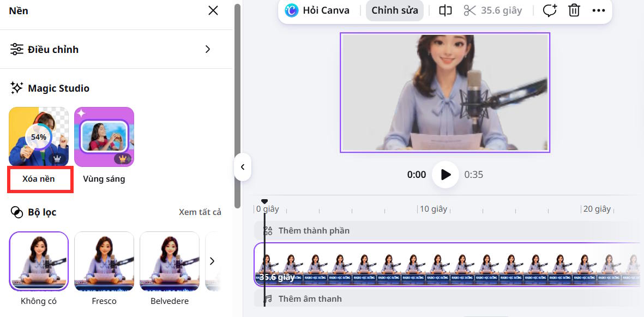Click the Bộ lọc heading text
Screen dimensions: 644x317
(42, 212)
